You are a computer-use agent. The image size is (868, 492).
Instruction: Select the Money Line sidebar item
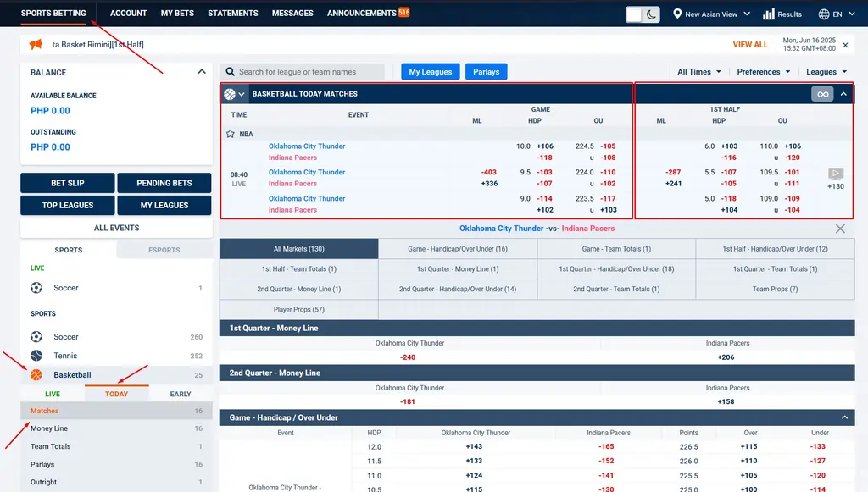tap(116, 428)
